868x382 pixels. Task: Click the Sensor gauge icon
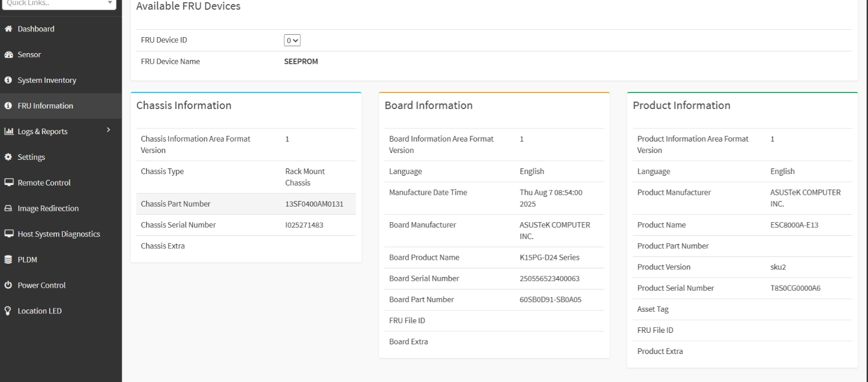[9, 55]
